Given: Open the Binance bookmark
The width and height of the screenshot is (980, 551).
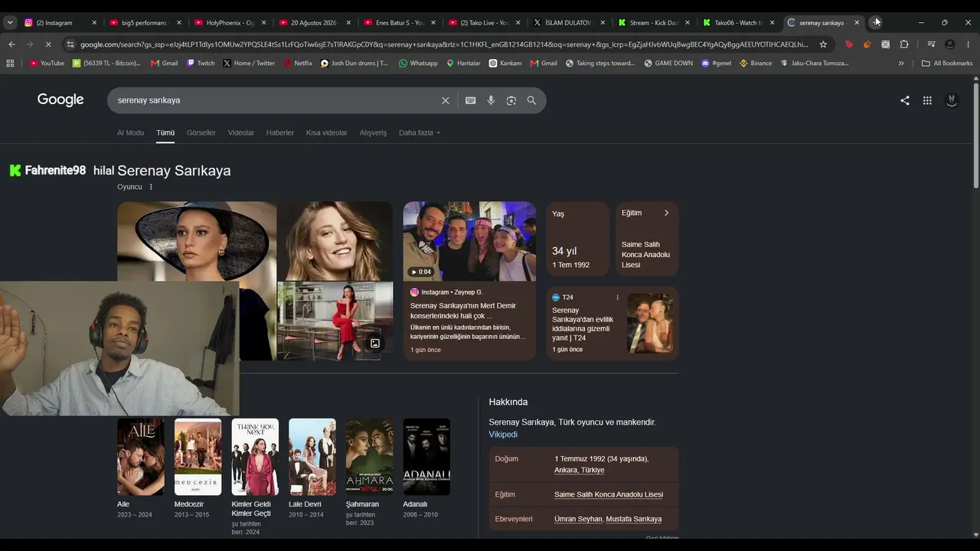Looking at the screenshot, I should 756,63.
